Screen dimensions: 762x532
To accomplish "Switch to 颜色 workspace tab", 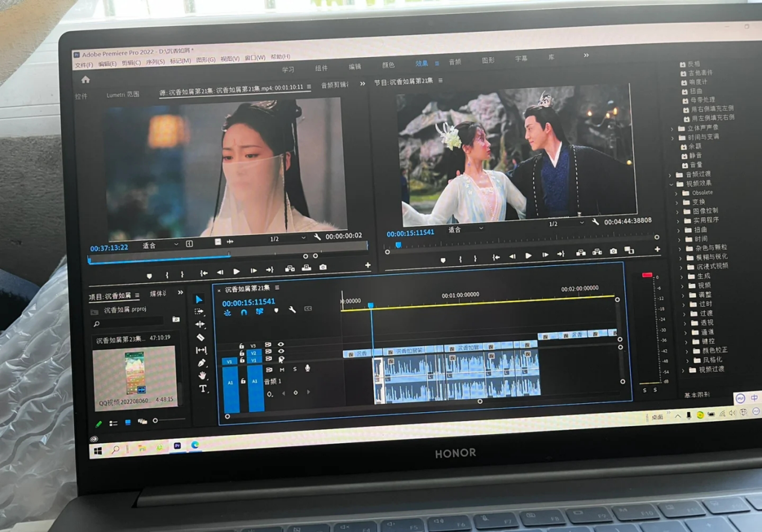I will point(388,65).
